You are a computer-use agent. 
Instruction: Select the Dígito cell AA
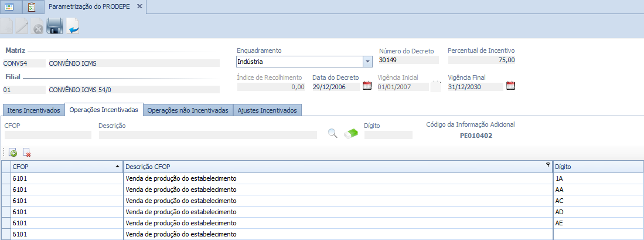(598, 190)
